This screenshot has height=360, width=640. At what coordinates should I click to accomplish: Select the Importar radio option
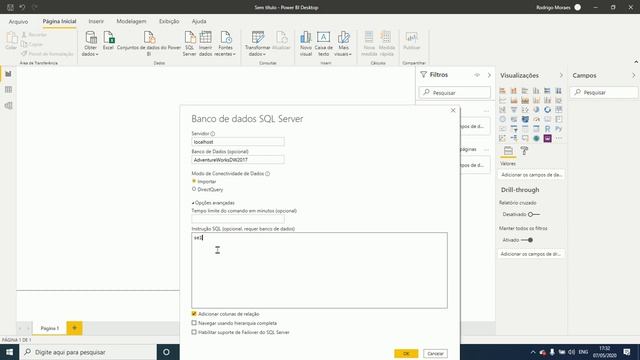point(194,181)
